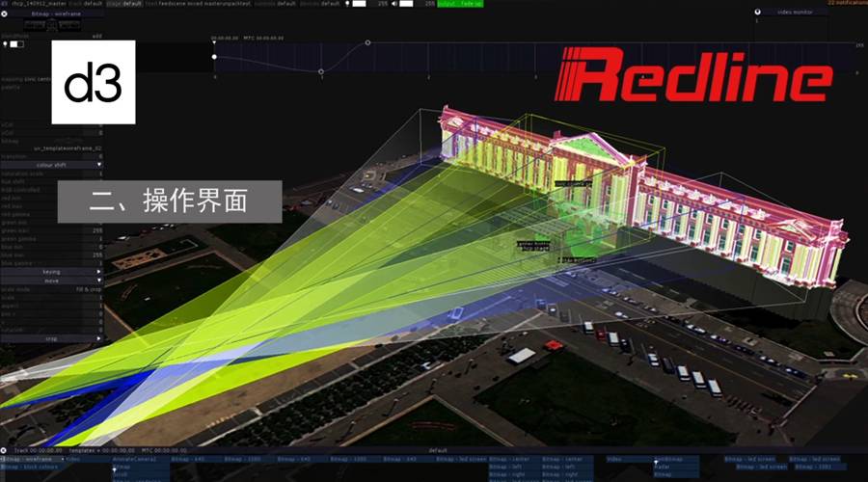Toggle the layer brightness switch beside the bulb

tap(16, 43)
